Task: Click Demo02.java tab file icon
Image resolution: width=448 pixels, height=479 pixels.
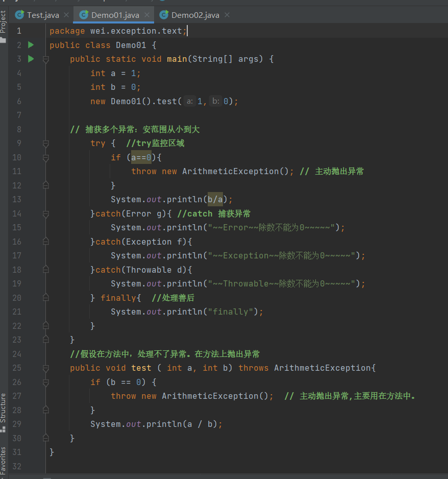Action: 164,15
